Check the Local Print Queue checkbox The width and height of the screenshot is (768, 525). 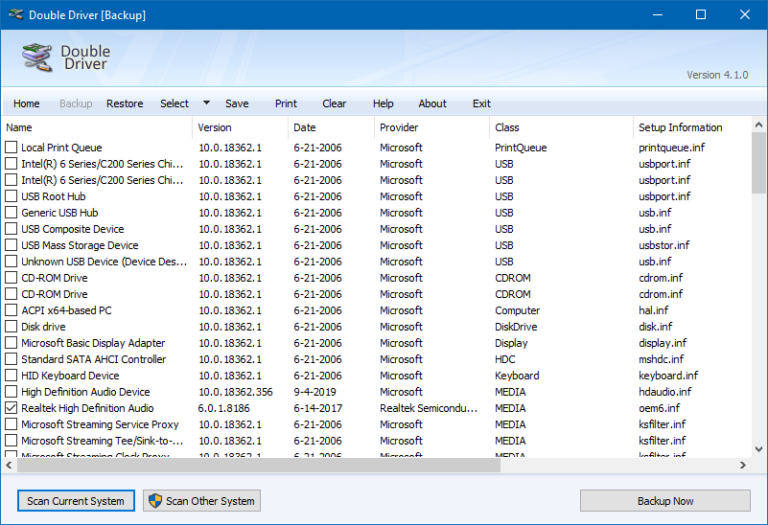click(11, 148)
